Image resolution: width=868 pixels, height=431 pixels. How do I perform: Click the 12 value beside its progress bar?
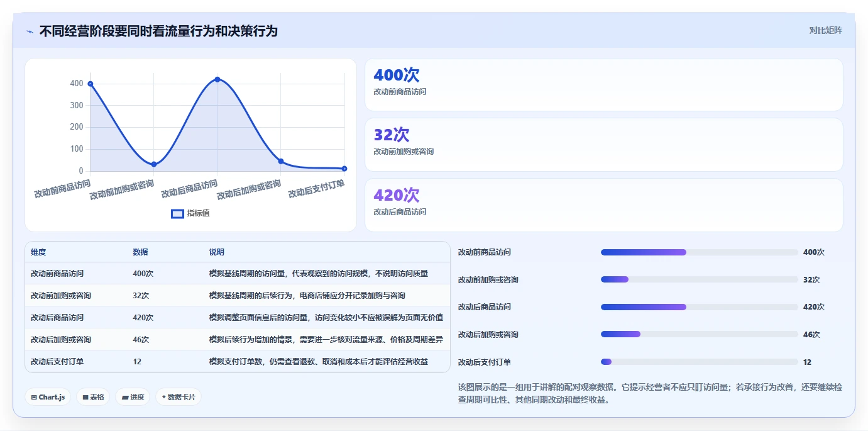coord(807,362)
